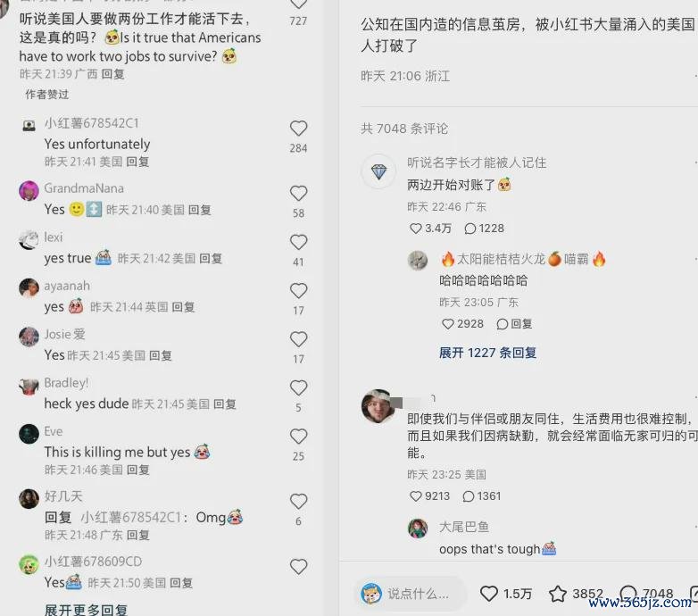Open post comments icon showing 7048
The image size is (698, 616).
coord(628,594)
